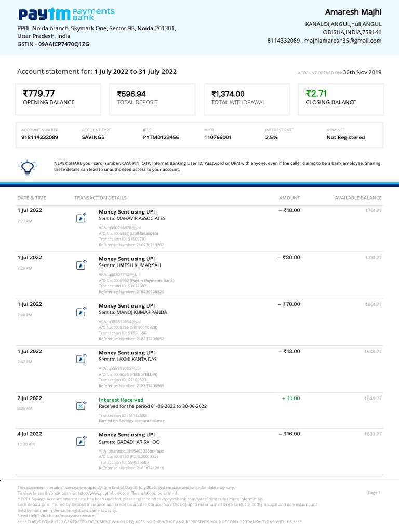The image size is (399, 532).
Task: Click the lightbulb security tip icon
Action: (x=26, y=167)
